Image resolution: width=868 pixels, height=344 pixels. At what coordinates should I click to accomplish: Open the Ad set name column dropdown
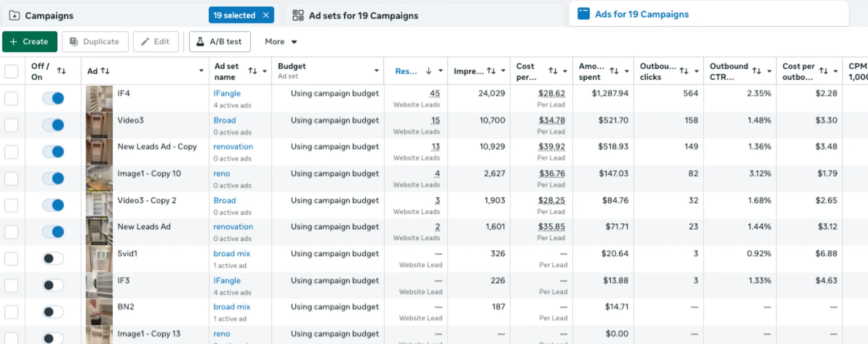point(265,71)
